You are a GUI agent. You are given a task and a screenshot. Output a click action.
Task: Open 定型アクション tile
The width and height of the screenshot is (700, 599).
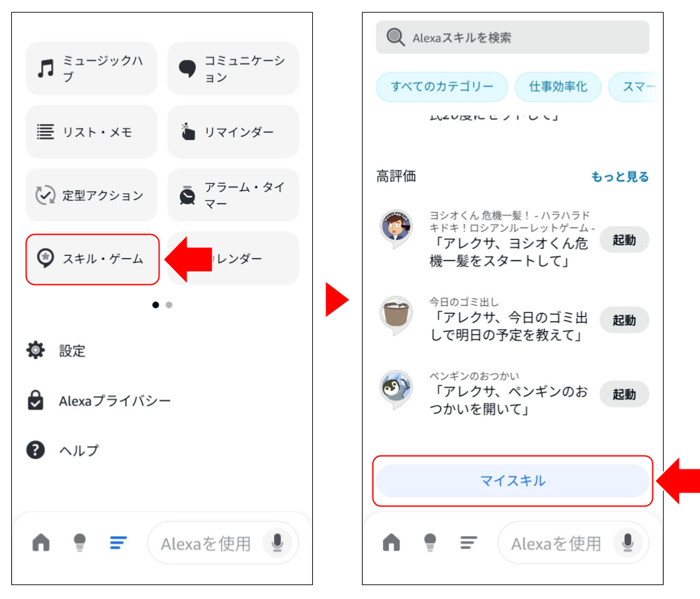click(91, 196)
